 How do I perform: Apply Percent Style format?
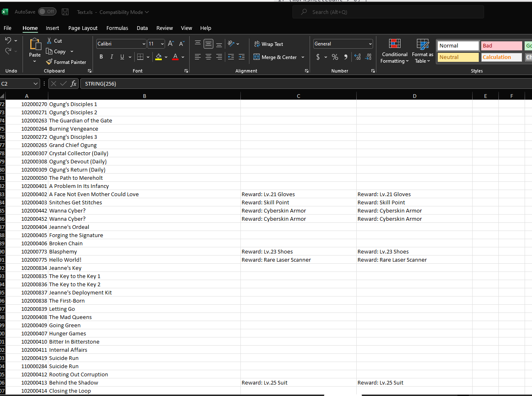pyautogui.click(x=335, y=57)
